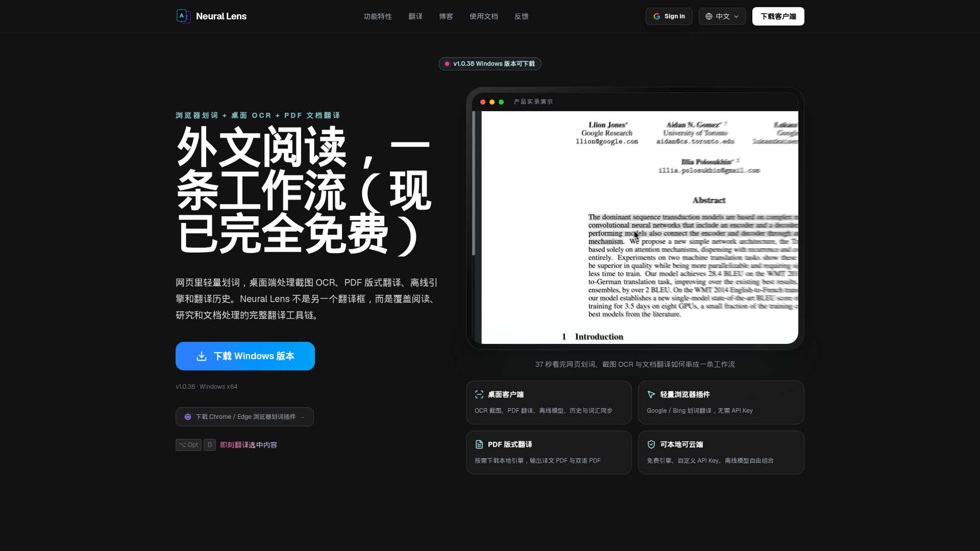The image size is (980, 551).
Task: Click 1 Introduction heading in demo document
Action: pos(593,337)
